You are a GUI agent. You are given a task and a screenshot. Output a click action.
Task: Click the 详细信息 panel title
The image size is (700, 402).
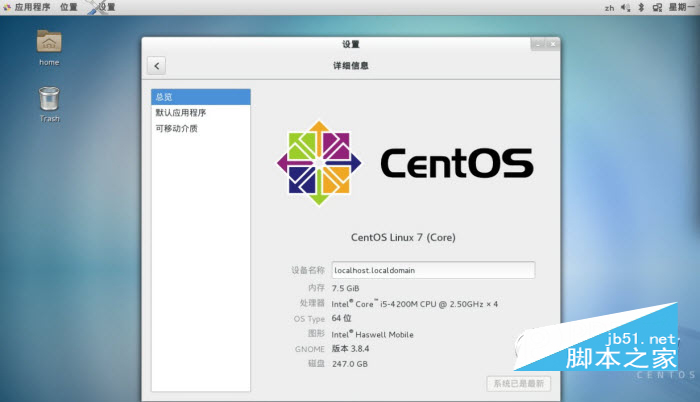(x=351, y=66)
